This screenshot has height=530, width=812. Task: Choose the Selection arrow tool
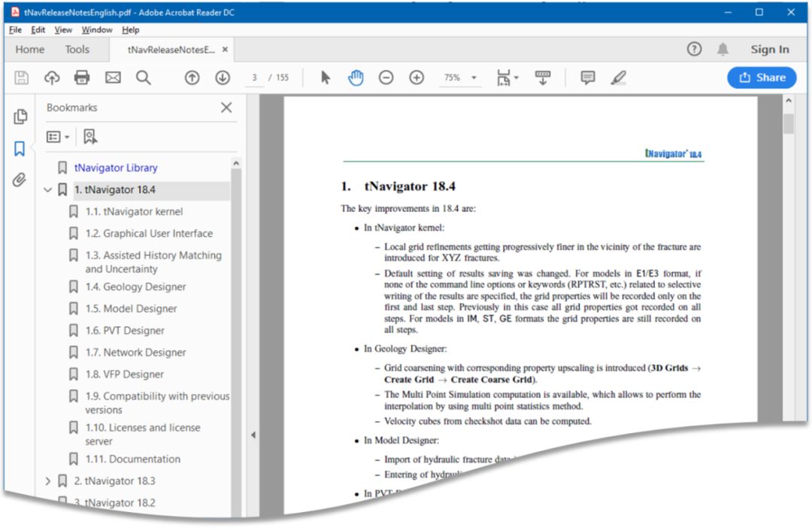click(x=326, y=77)
